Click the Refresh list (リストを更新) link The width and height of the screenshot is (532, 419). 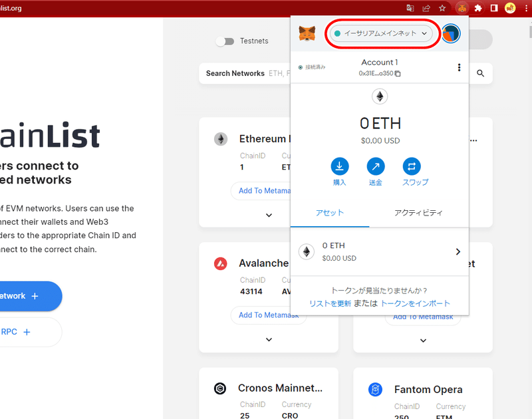point(330,303)
